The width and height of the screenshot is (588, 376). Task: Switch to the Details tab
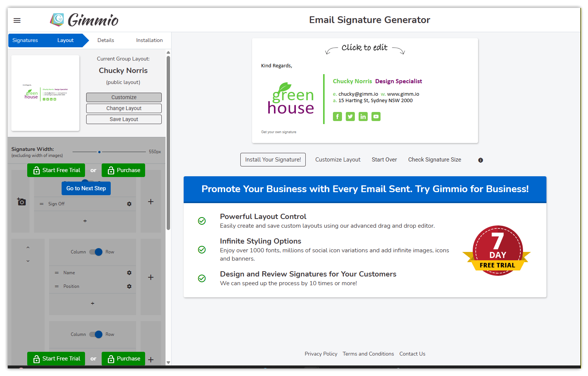click(105, 40)
